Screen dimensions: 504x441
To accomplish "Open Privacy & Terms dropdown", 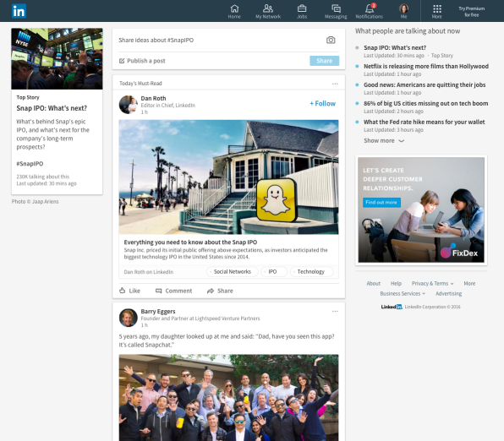I will click(x=433, y=283).
